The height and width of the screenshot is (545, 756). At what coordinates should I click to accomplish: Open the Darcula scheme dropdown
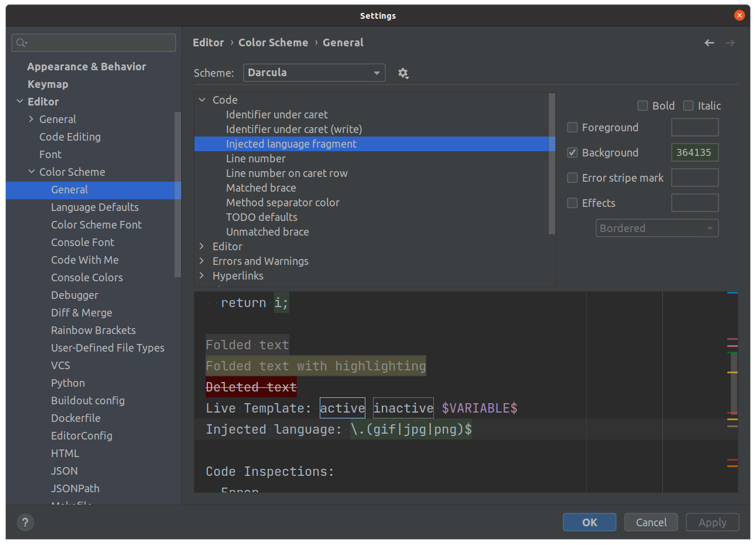[314, 73]
